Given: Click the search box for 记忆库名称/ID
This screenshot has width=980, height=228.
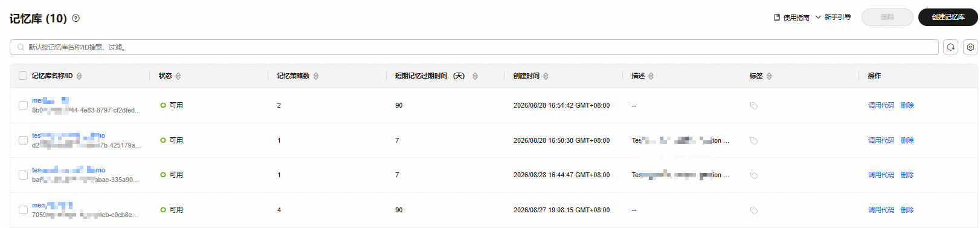Looking at the screenshot, I should [474, 47].
